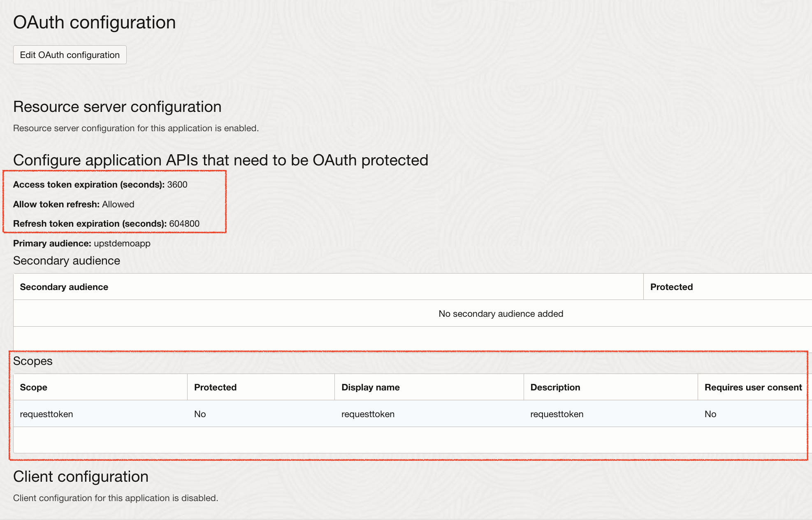Click the Scopes section heading
This screenshot has height=520, width=812.
click(33, 361)
